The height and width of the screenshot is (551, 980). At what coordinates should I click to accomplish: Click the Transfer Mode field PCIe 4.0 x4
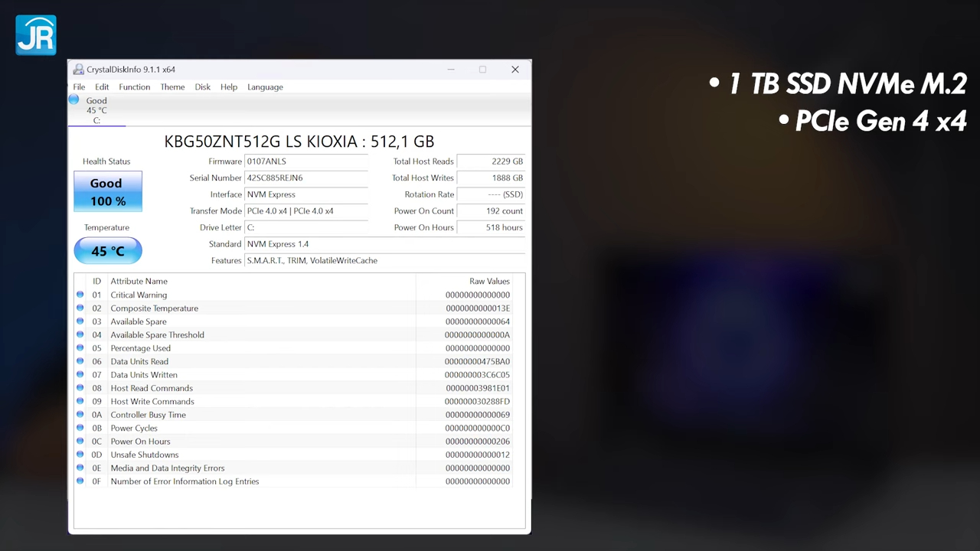coord(306,211)
